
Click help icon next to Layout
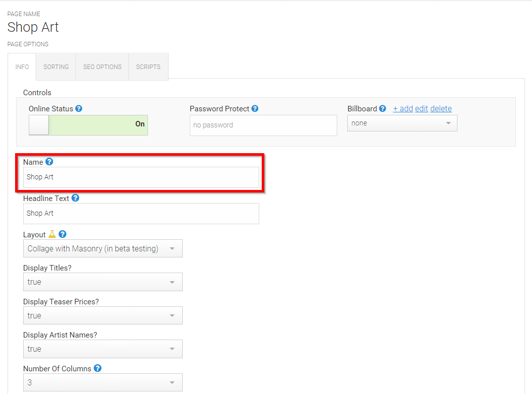click(62, 234)
